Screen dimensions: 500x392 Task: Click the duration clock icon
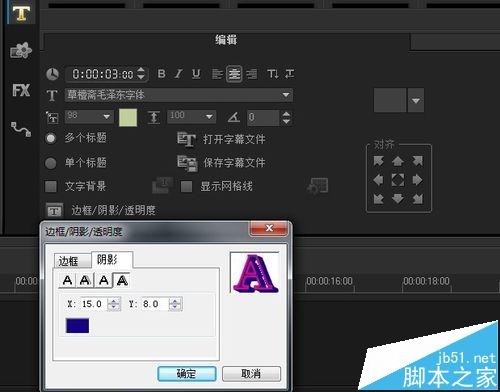[52, 74]
